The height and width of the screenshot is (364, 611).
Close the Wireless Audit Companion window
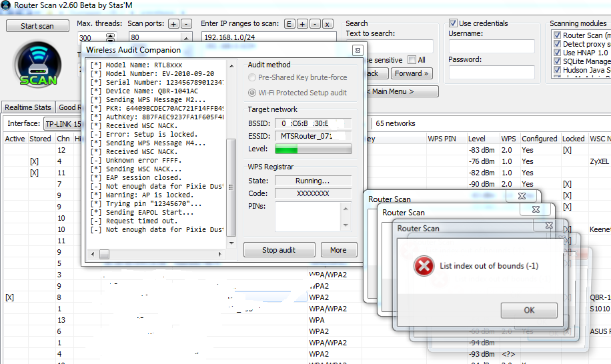pos(358,50)
